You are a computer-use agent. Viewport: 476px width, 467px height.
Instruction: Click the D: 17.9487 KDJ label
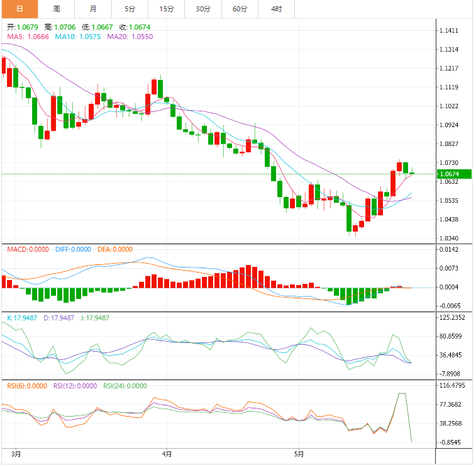(x=59, y=318)
